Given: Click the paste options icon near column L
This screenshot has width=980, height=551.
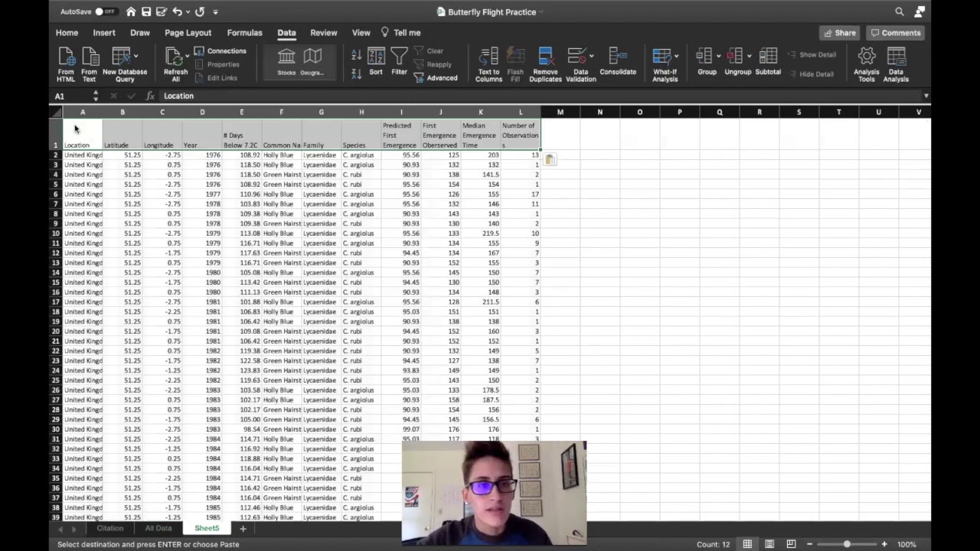Looking at the screenshot, I should click(x=550, y=159).
